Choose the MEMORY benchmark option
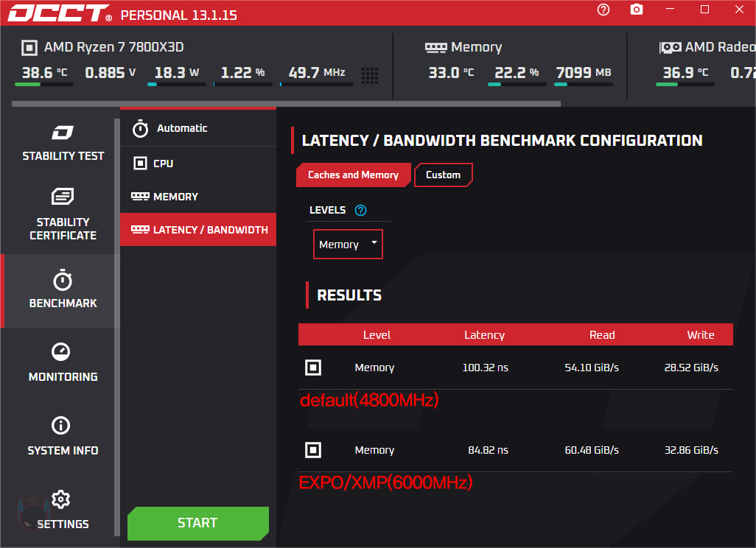Viewport: 756px width, 548px height. point(198,197)
